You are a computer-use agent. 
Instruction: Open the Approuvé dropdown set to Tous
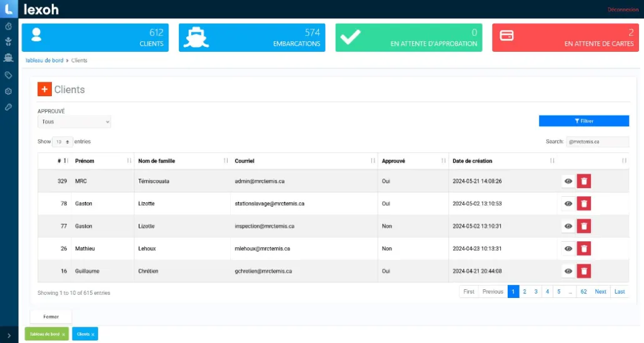(74, 122)
